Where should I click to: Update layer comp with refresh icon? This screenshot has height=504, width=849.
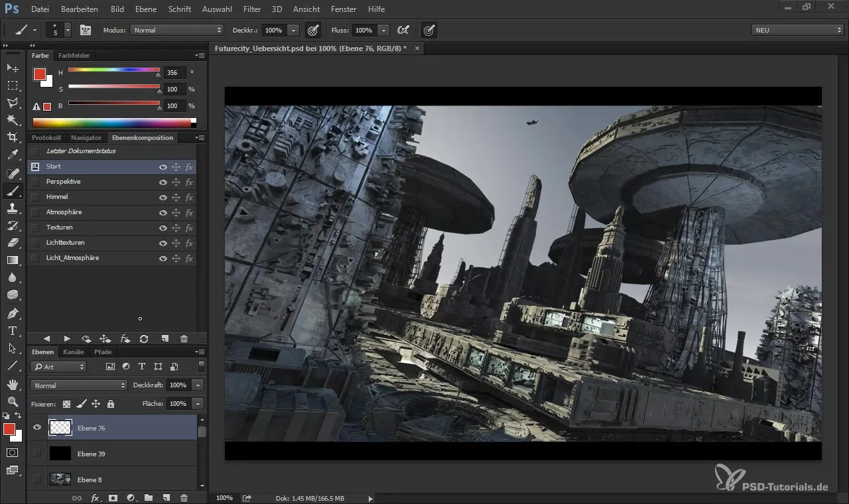click(x=144, y=339)
